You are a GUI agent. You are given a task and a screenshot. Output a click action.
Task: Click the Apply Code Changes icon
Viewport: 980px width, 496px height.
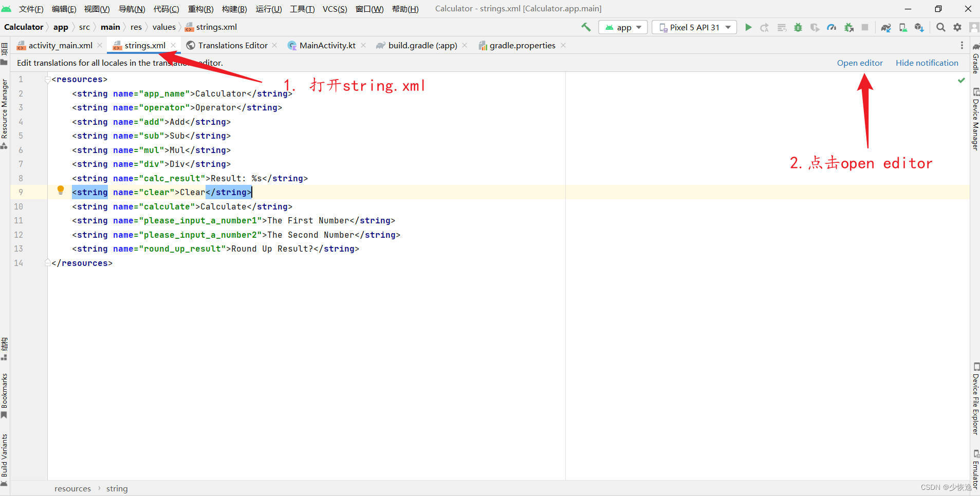click(782, 27)
